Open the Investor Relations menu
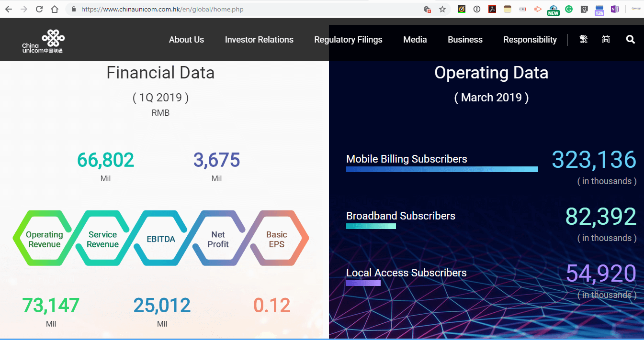The image size is (644, 340). pos(259,40)
